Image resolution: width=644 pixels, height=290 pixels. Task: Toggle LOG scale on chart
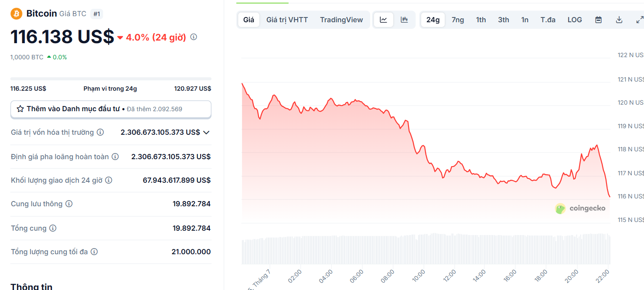[x=575, y=20]
